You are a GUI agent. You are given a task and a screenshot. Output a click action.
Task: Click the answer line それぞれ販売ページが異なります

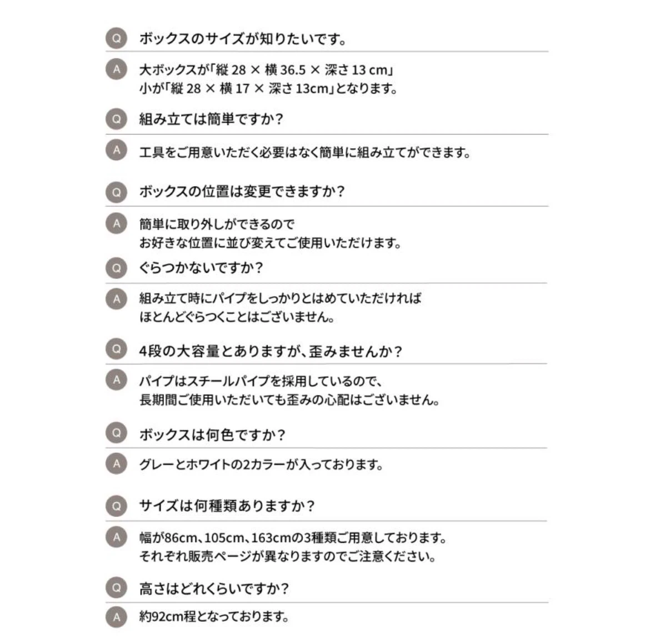[287, 556]
